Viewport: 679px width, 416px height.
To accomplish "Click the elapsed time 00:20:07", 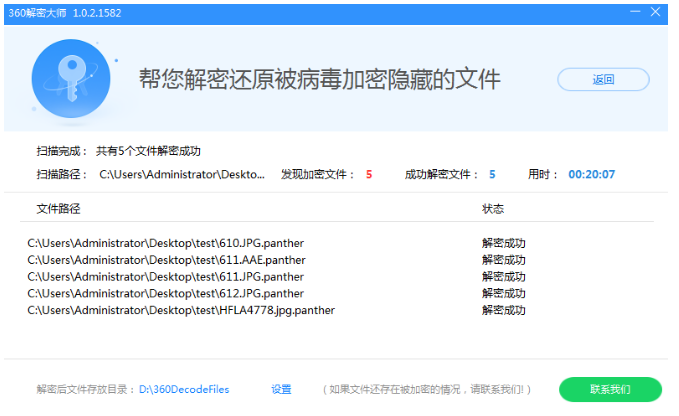I will (592, 174).
